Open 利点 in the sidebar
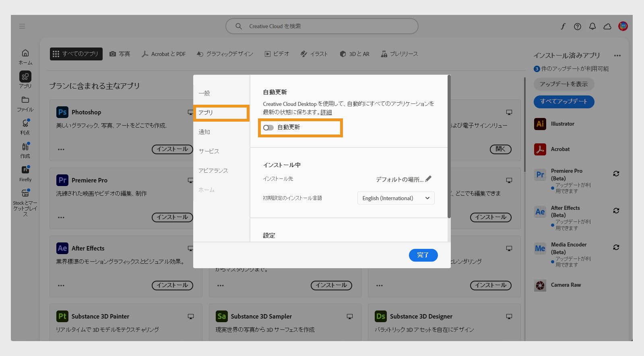This screenshot has height=356, width=644. (x=25, y=127)
